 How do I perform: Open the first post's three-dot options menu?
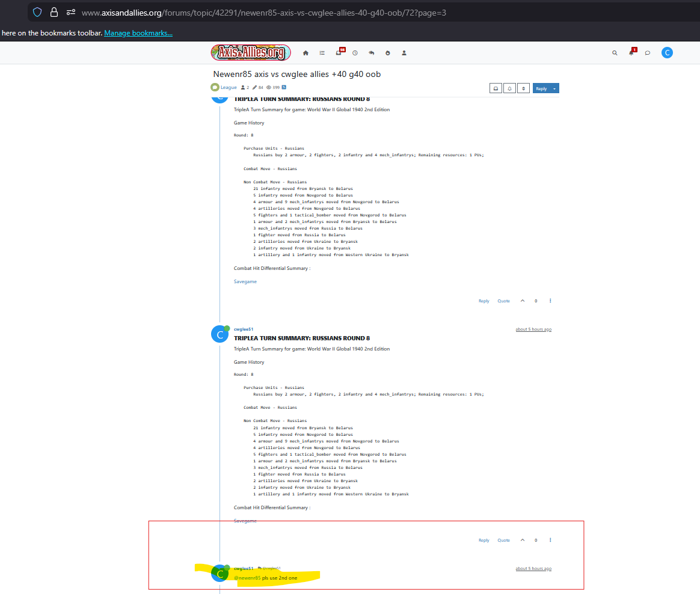point(550,301)
